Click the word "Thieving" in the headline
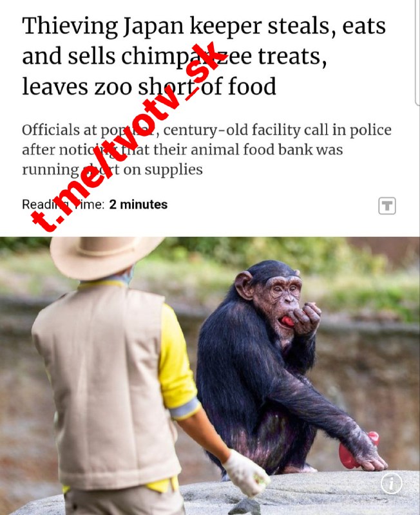420x515 pixels. point(70,27)
